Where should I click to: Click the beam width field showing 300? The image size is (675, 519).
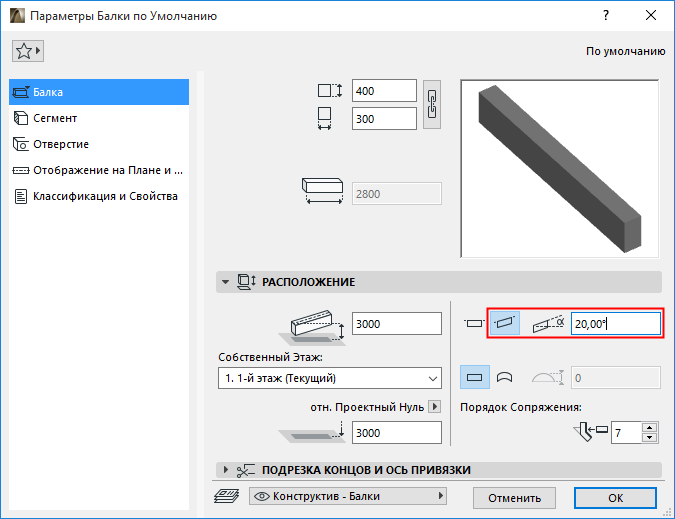pos(384,119)
